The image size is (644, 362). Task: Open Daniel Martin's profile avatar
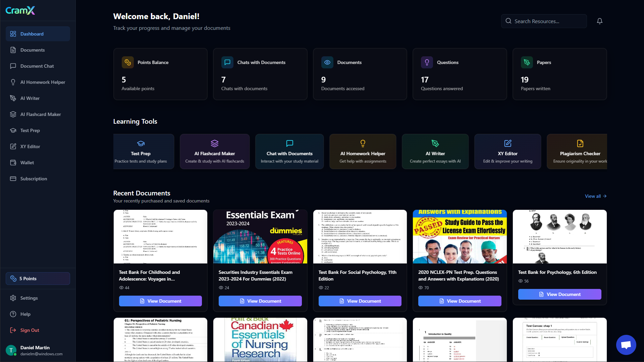11,350
